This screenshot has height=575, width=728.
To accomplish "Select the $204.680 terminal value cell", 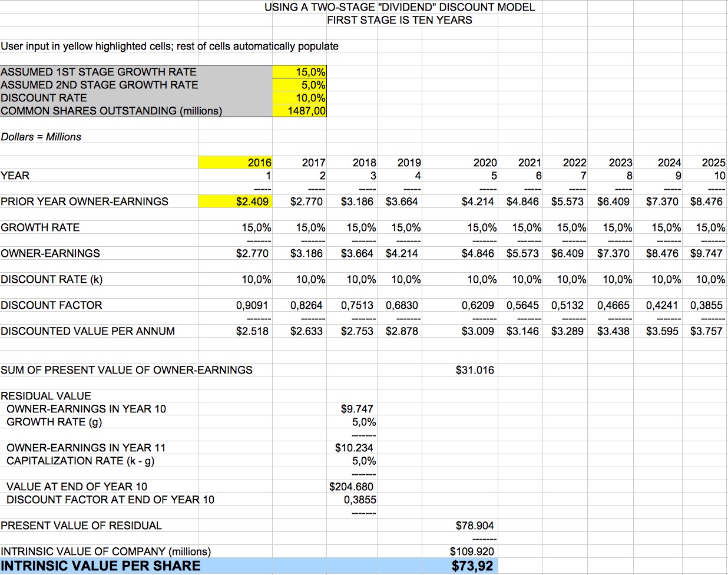I will [351, 487].
